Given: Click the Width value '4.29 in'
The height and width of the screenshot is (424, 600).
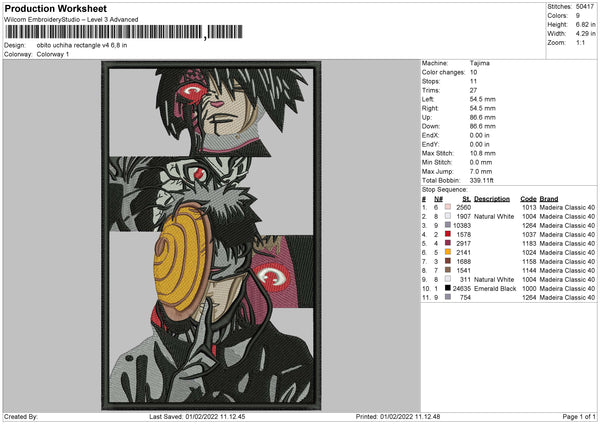Looking at the screenshot, I should click(x=585, y=34).
